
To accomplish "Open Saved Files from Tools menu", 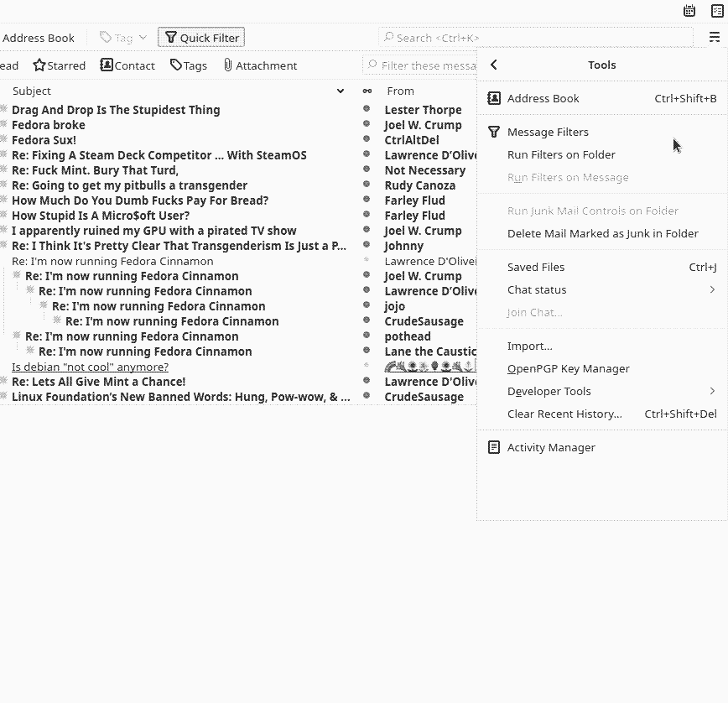I will coord(601,268).
